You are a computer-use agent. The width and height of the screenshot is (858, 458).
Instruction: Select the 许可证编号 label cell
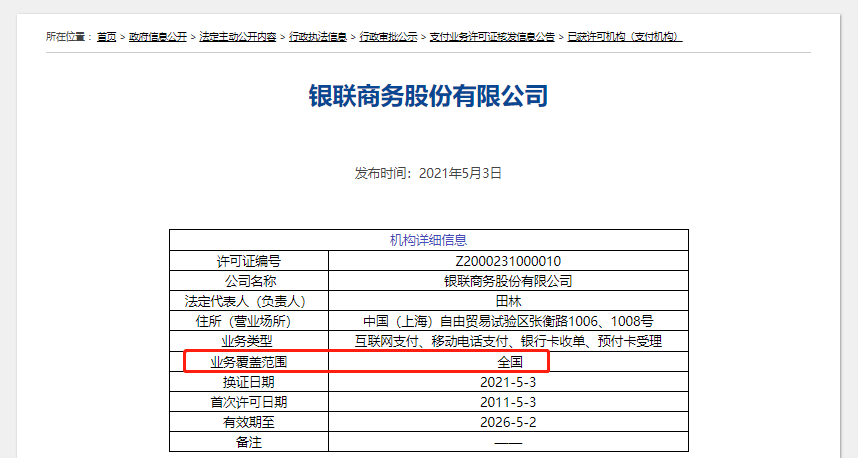(x=249, y=261)
